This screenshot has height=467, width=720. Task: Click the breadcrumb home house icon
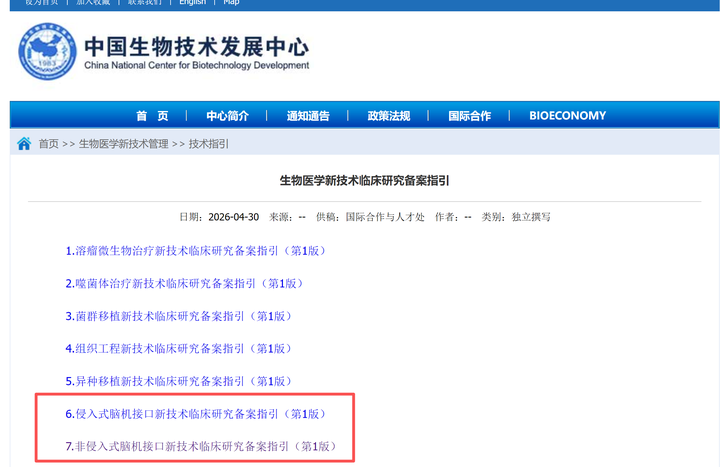pos(24,144)
